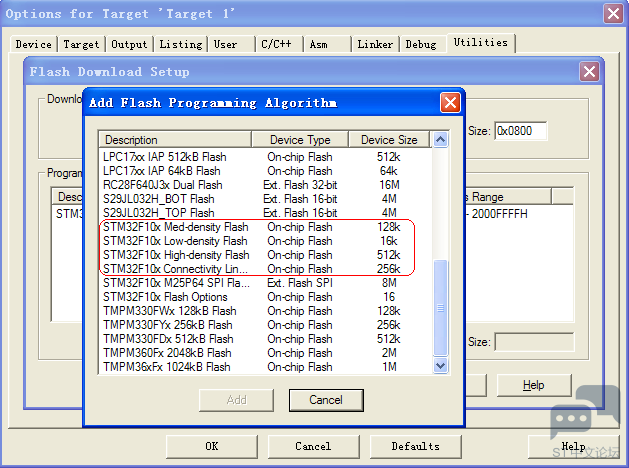629x468 pixels.
Task: Select STM32F10x Connectivity Line algorithm
Action: pyautogui.click(x=265, y=269)
